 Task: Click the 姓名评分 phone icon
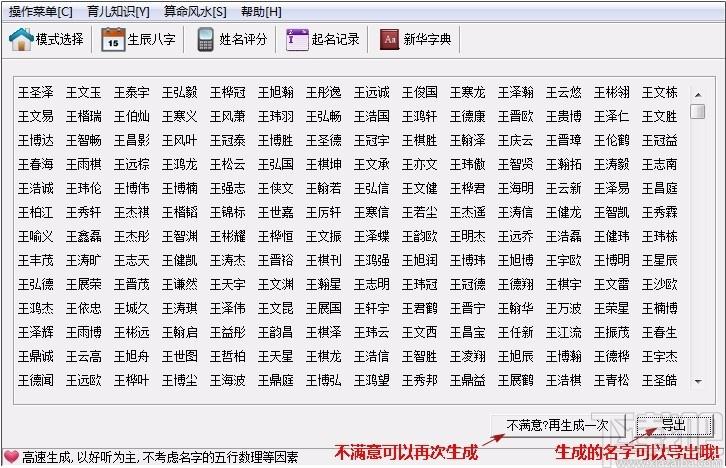pyautogui.click(x=205, y=39)
